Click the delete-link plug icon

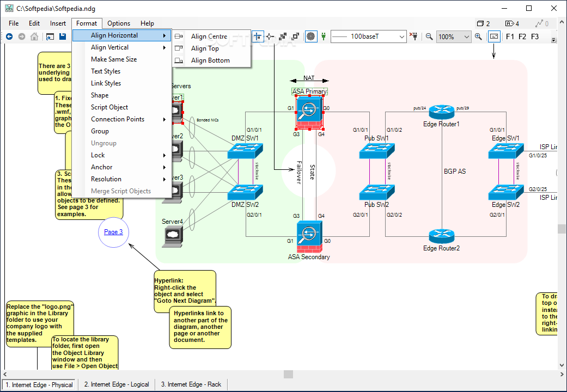pos(414,36)
